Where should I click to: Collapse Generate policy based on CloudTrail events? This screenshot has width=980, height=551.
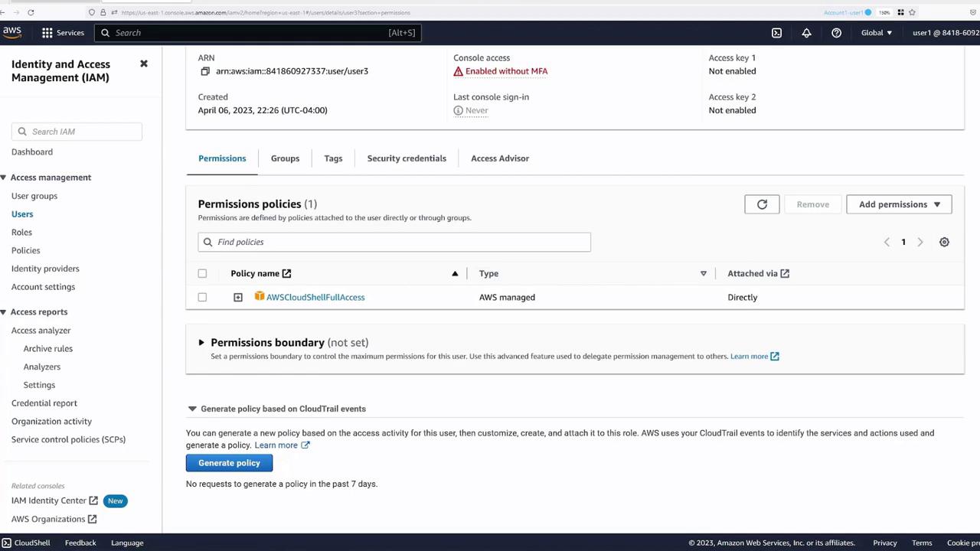192,409
